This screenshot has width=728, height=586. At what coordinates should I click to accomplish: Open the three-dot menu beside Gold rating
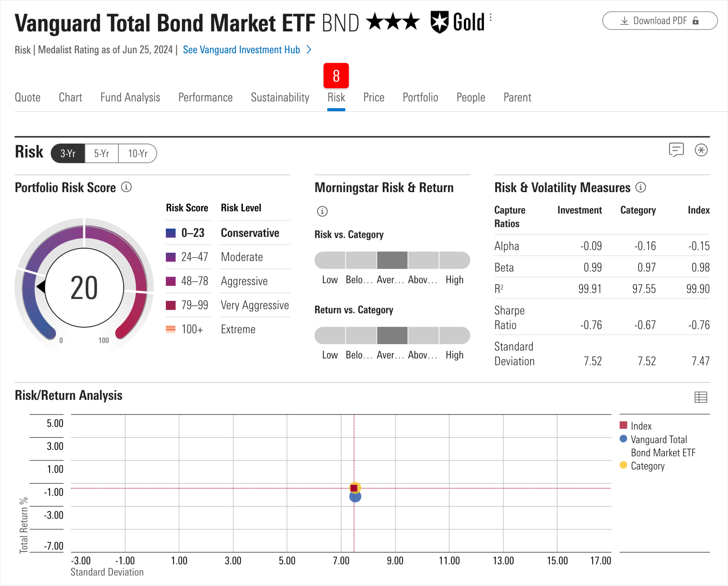491,17
